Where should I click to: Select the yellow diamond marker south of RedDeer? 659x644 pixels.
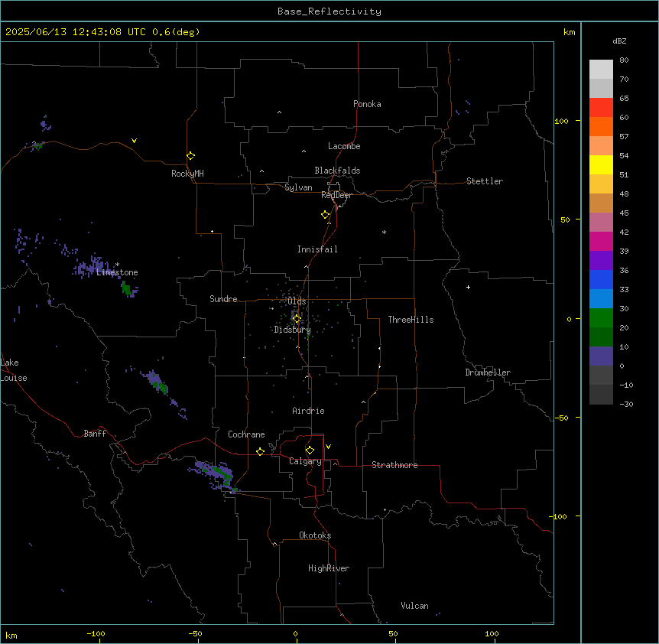pos(326,215)
